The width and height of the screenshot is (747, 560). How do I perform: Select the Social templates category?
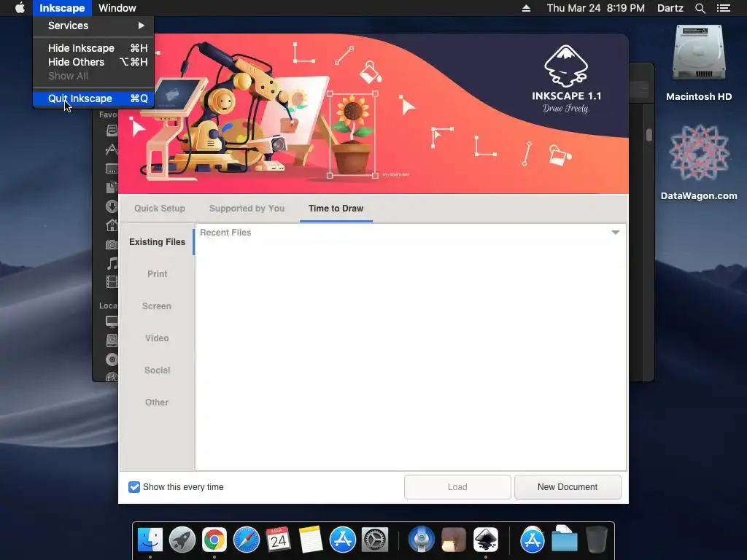pos(158,370)
